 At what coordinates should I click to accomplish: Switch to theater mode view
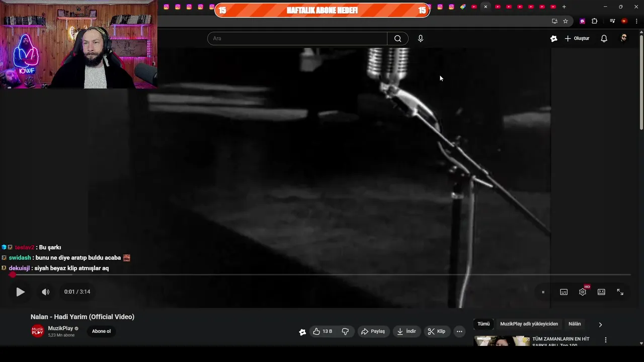(601, 292)
